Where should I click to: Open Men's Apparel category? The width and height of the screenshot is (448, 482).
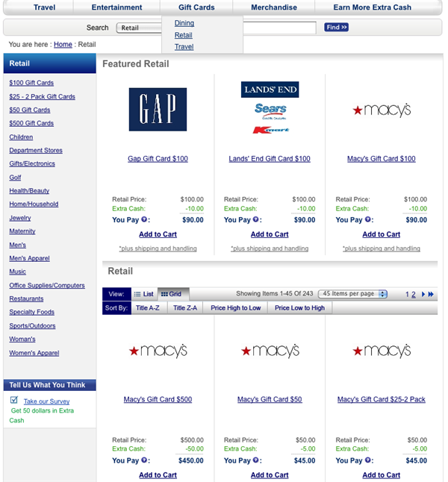[29, 258]
